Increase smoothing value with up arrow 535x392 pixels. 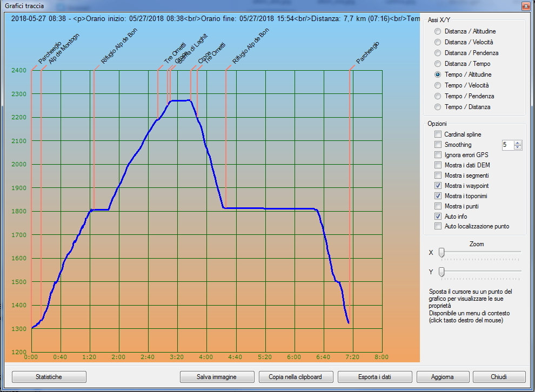coord(518,143)
